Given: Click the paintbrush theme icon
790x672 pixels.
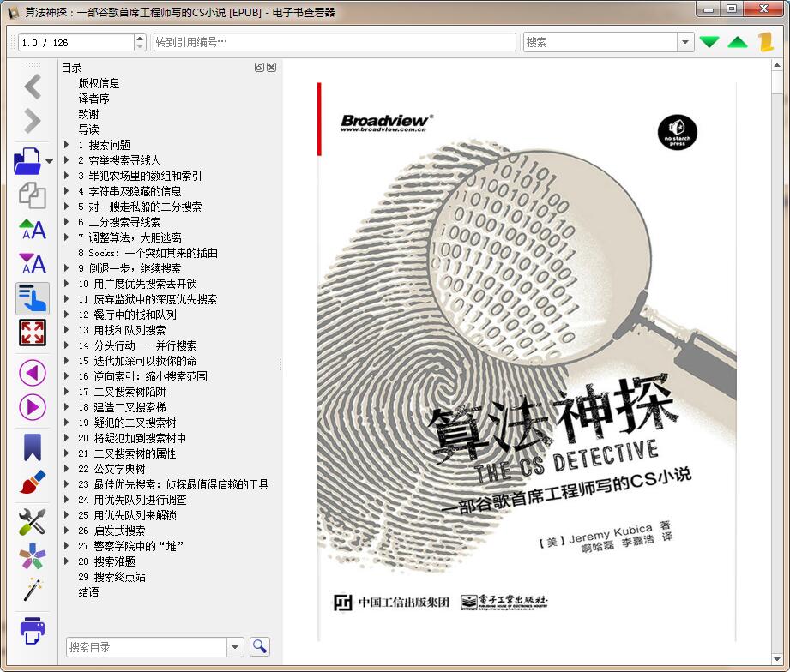Looking at the screenshot, I should [x=33, y=482].
